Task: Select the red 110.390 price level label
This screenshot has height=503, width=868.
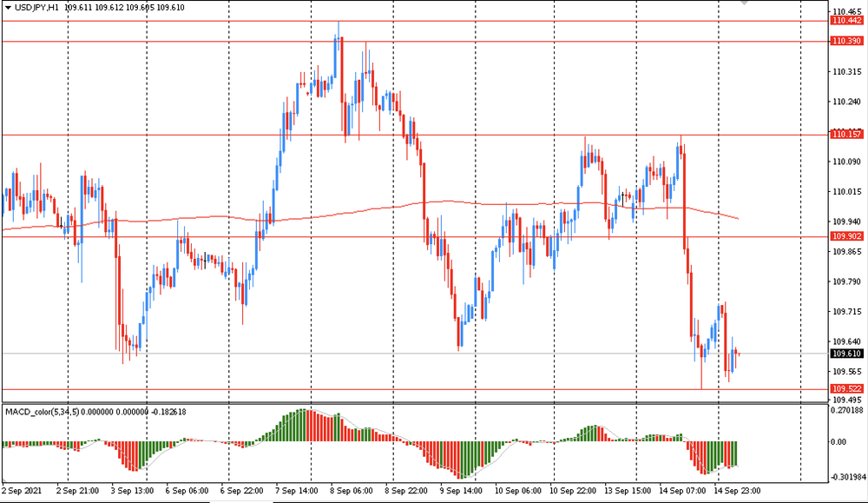Action: (x=846, y=41)
